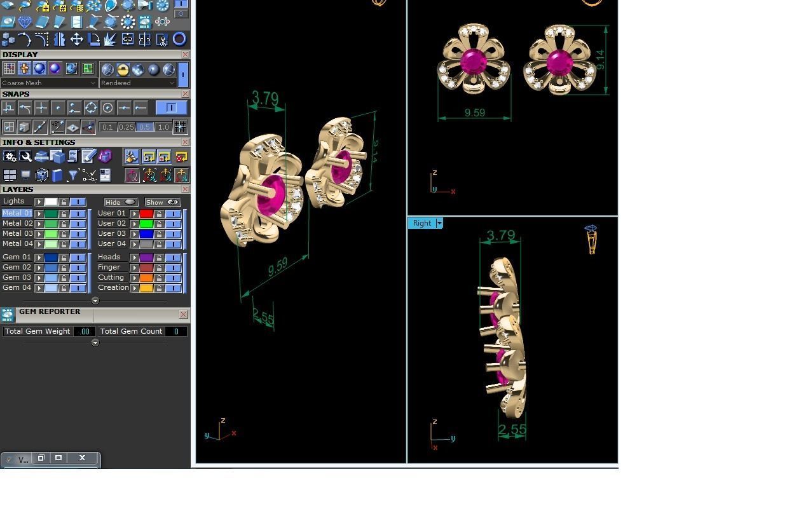Select the Cutting layer
The image size is (808, 532).
click(x=111, y=278)
